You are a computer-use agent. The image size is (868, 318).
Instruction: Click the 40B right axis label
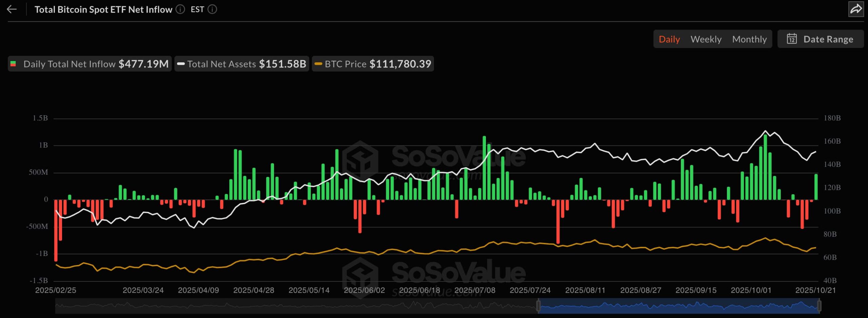click(830, 280)
